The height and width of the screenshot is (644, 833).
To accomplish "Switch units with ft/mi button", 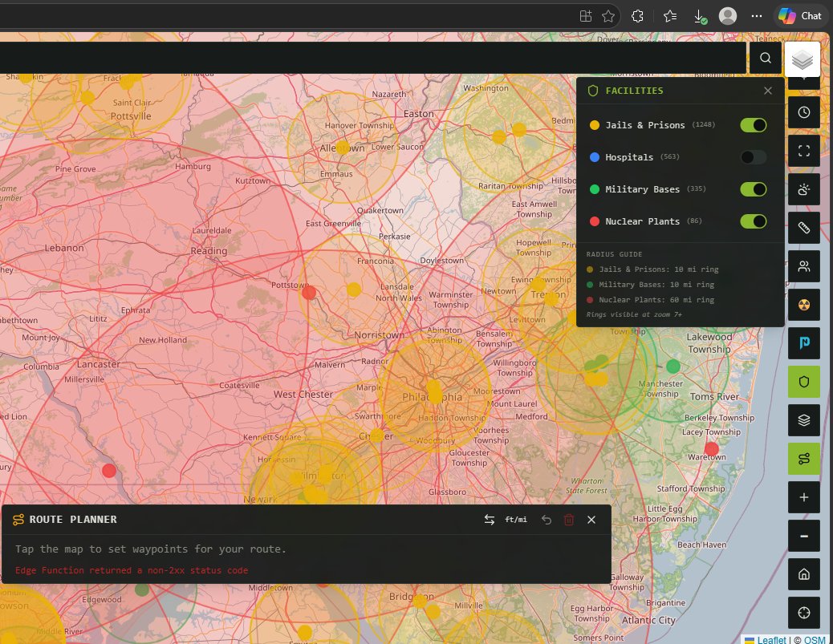I will point(516,520).
